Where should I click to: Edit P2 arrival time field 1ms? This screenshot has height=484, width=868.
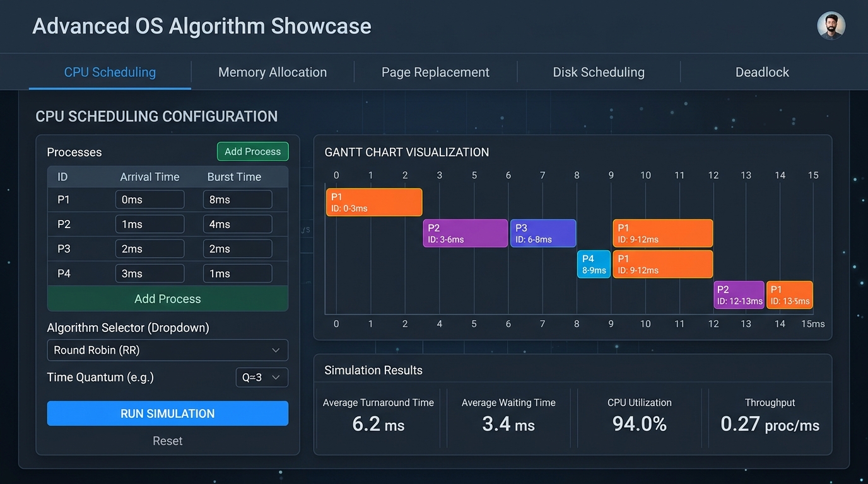[150, 224]
